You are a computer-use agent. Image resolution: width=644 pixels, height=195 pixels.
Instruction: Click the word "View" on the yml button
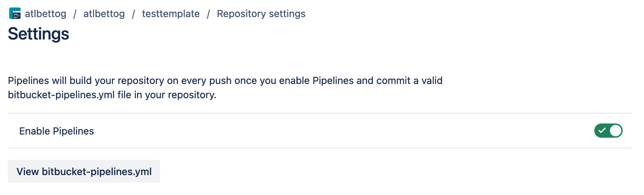point(27,172)
